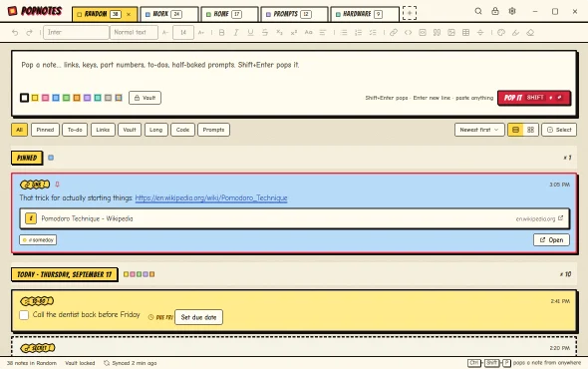Image resolution: width=588 pixels, height=369 pixels.
Task: Filter notes by To-do
Action: (75, 130)
